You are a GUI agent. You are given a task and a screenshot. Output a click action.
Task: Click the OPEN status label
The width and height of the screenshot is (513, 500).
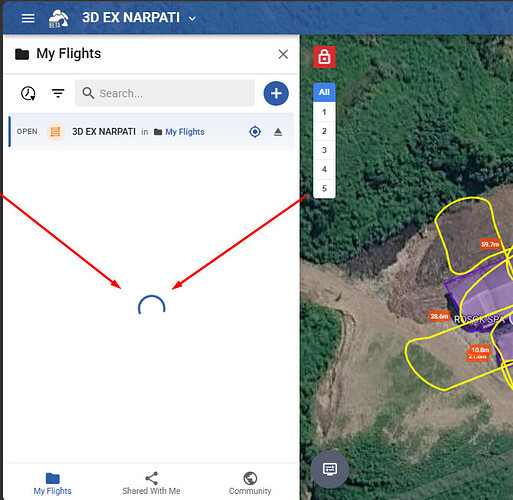[27, 132]
